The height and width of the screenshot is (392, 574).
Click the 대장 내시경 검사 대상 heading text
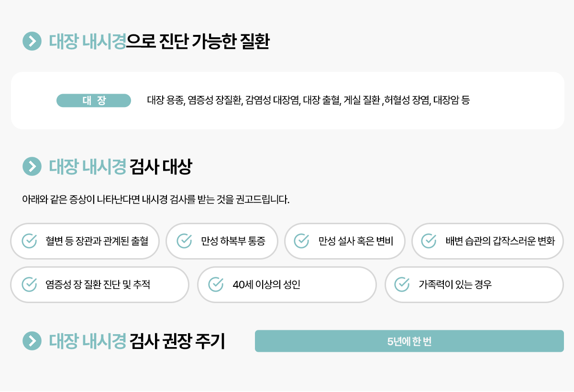(121, 167)
